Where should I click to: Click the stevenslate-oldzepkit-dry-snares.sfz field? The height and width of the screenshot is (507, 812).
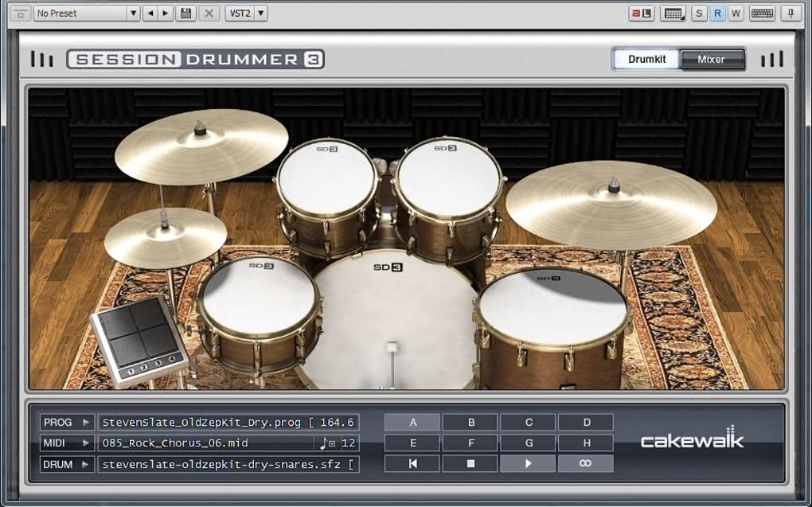point(228,464)
